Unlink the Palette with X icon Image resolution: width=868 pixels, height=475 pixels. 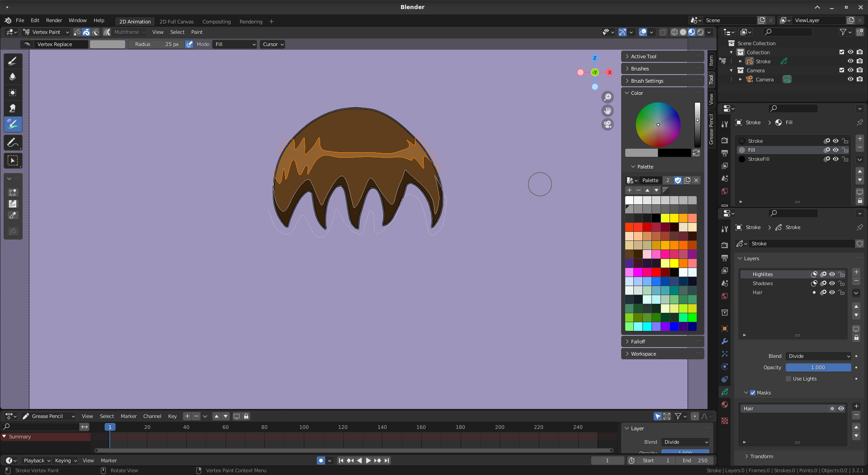[x=696, y=180]
